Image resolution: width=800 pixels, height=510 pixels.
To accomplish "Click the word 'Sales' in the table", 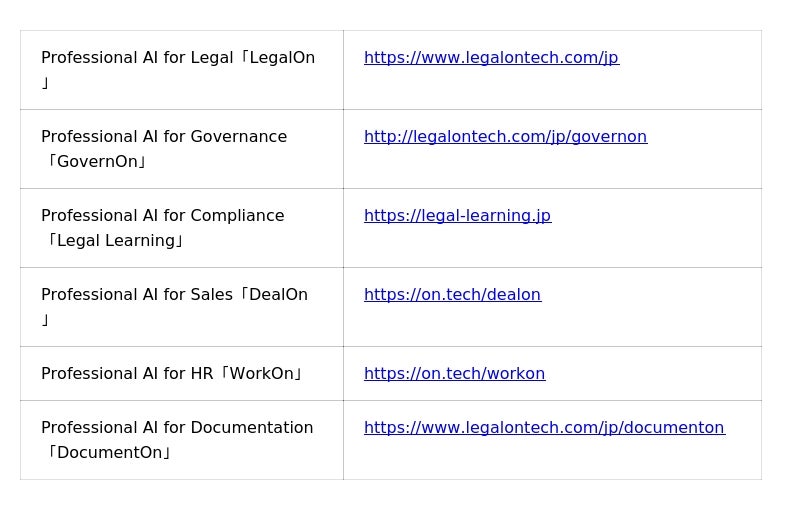I will point(211,295).
